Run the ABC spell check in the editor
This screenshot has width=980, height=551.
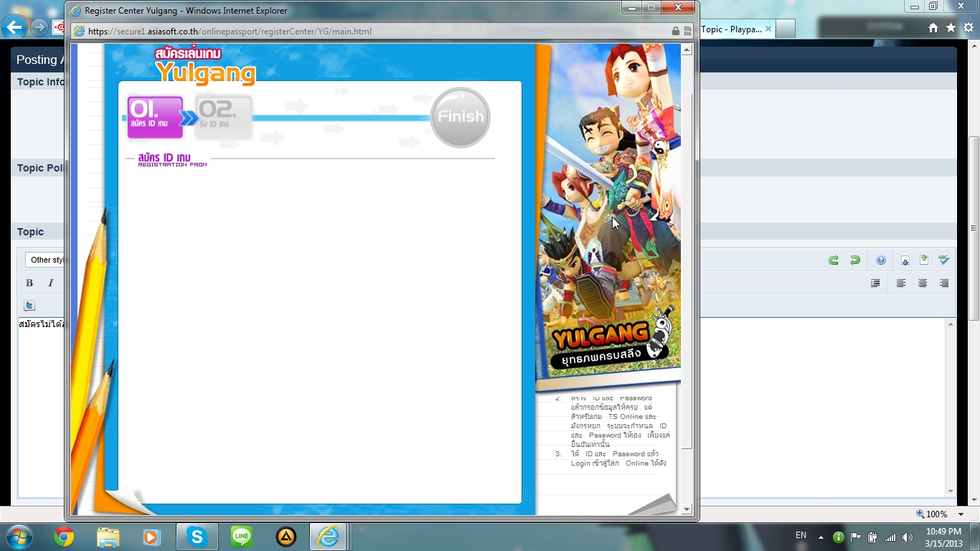tap(944, 260)
